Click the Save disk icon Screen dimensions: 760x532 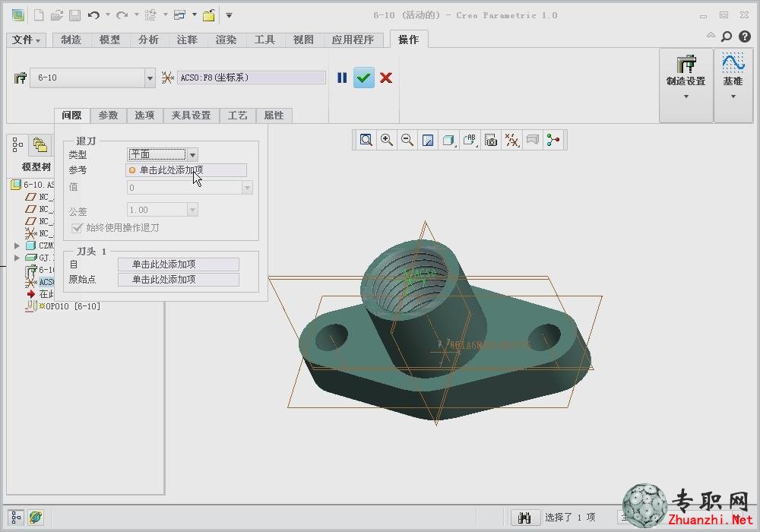[74, 15]
